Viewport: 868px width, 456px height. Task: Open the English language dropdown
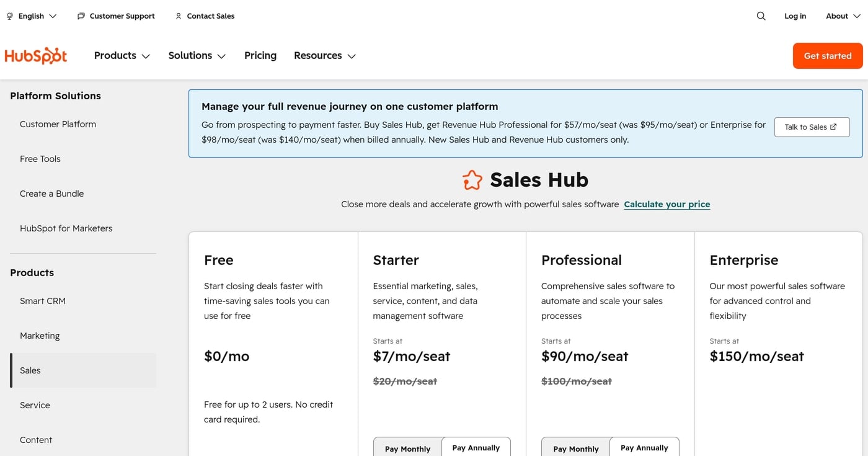pos(37,16)
